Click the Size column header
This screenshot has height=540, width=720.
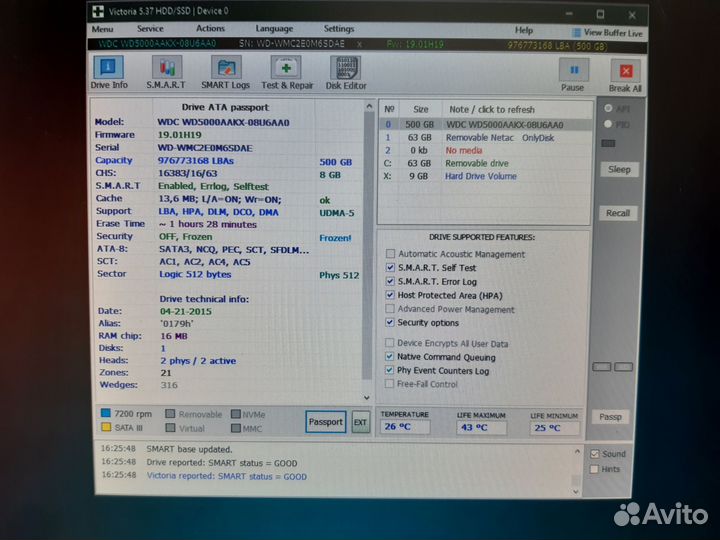point(421,109)
